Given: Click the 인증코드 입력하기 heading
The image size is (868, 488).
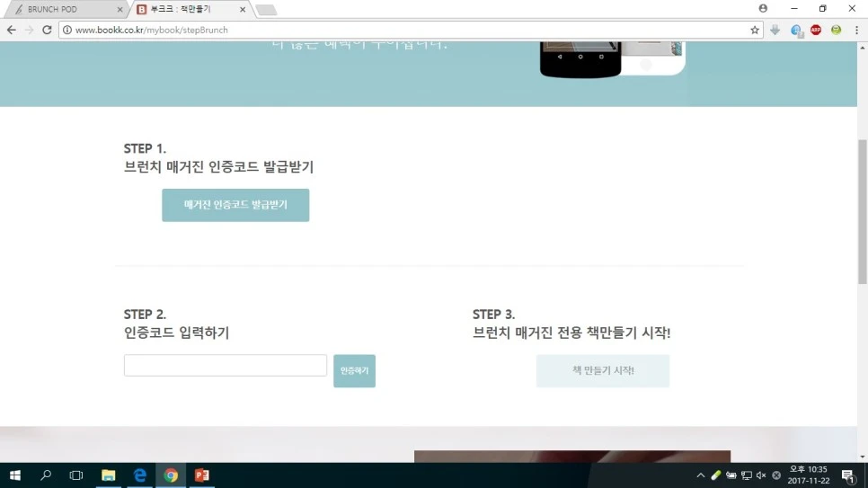Looking at the screenshot, I should [x=177, y=333].
